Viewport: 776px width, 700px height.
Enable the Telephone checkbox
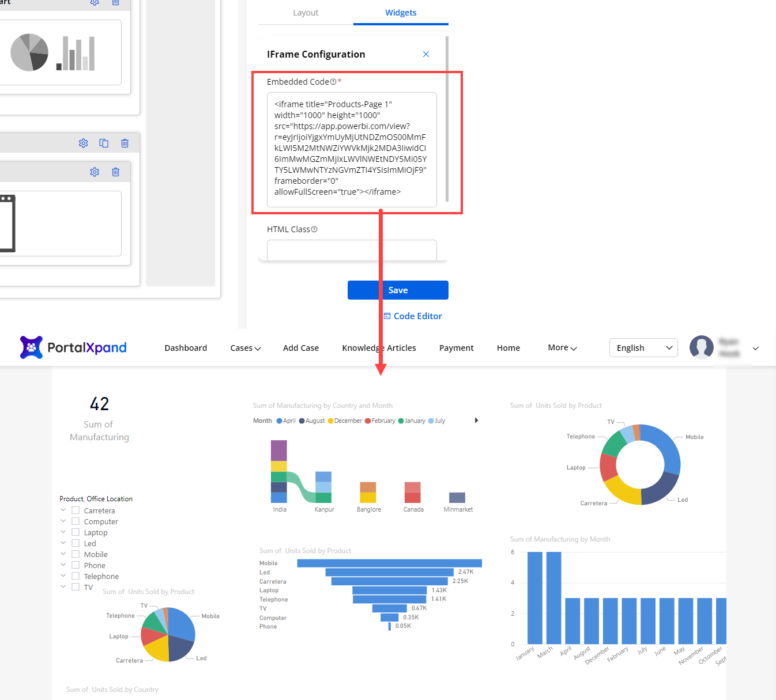(x=76, y=576)
